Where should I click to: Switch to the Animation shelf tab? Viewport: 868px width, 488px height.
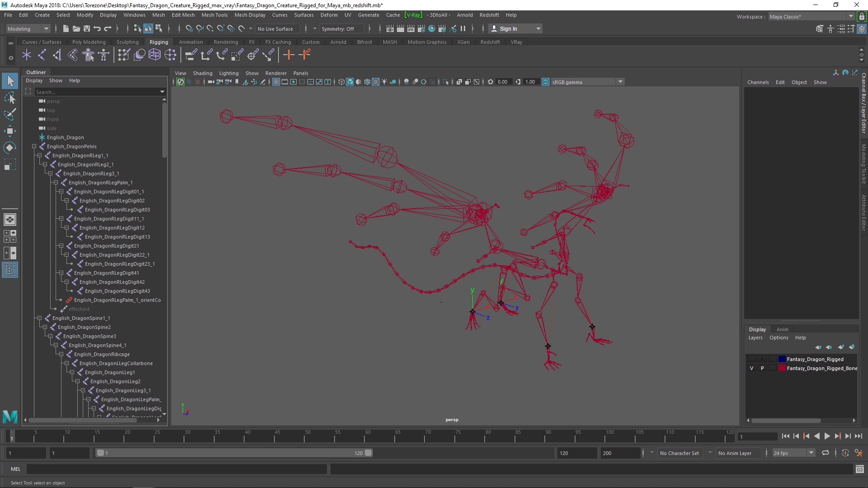point(191,42)
